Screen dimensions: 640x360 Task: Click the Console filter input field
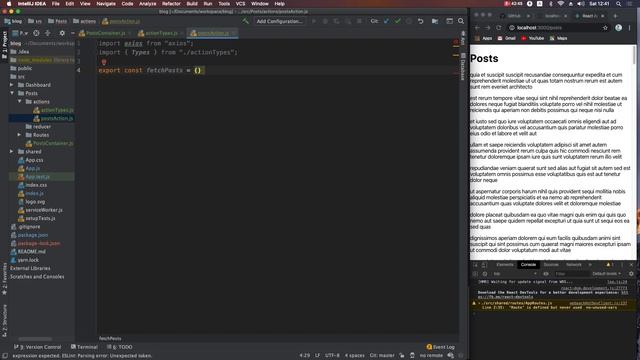pyautogui.click(x=571, y=274)
